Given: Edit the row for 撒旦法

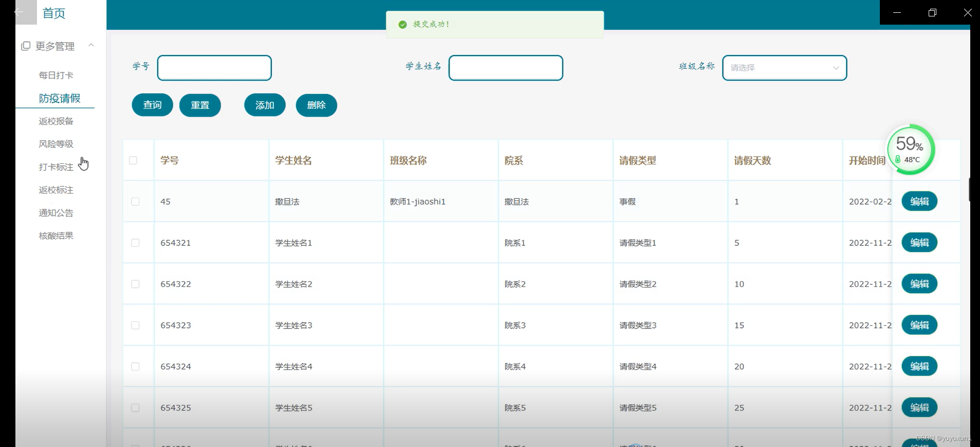Looking at the screenshot, I should point(919,201).
